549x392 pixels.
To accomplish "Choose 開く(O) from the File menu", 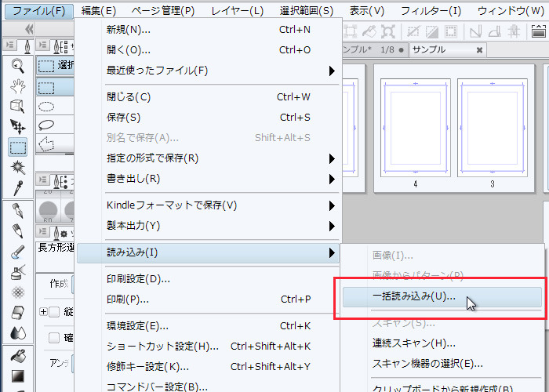I will tap(208, 50).
